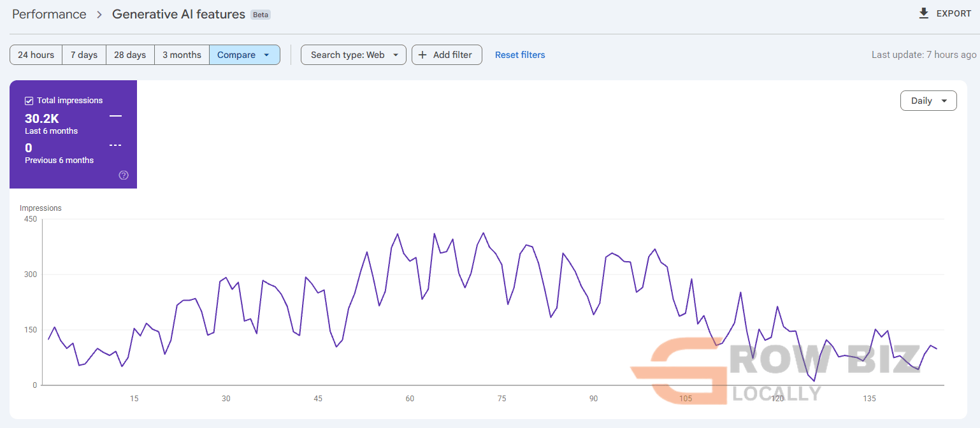Click the Previous 6 months label

(59, 160)
